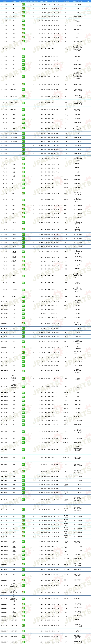
Task: Click fuel icon in Xsara 1.4 LPG row
Action: pyautogui.click(x=23, y=217)
